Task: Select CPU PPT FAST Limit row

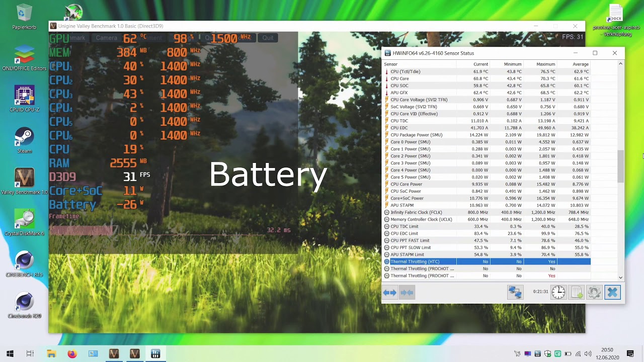Action: pyautogui.click(x=486, y=240)
